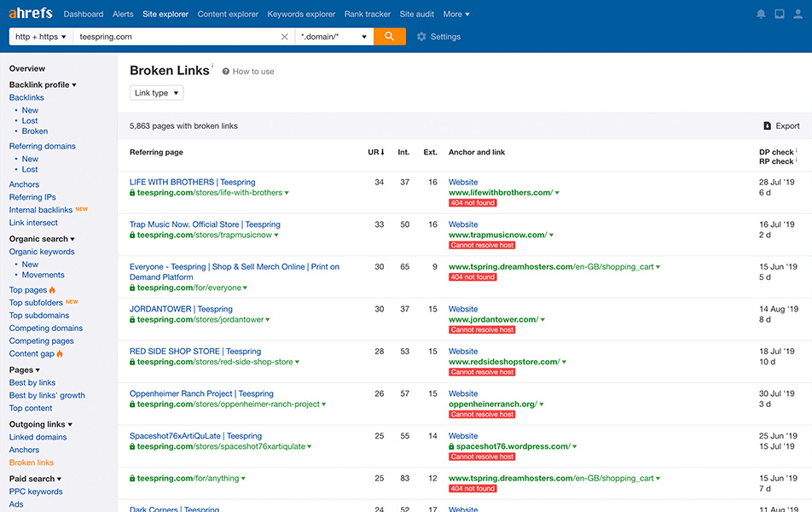Click the padlock icon for teespring.com/for/anything
The width and height of the screenshot is (812, 512).
[x=132, y=479]
